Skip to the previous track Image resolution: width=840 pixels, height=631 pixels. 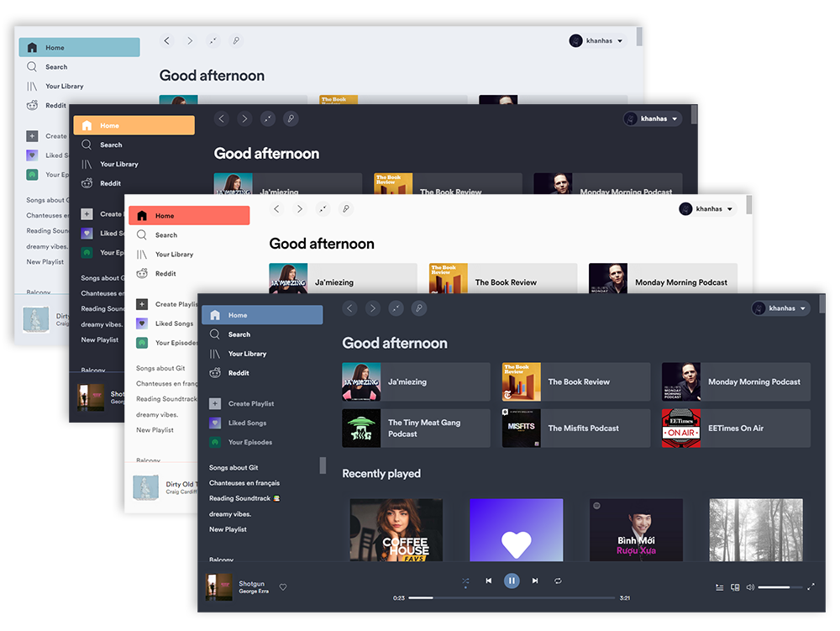tap(489, 581)
